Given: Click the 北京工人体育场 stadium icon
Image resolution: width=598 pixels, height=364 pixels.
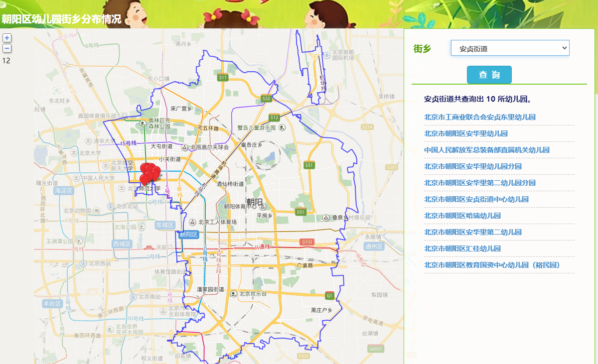Looking at the screenshot, I should point(192,222).
